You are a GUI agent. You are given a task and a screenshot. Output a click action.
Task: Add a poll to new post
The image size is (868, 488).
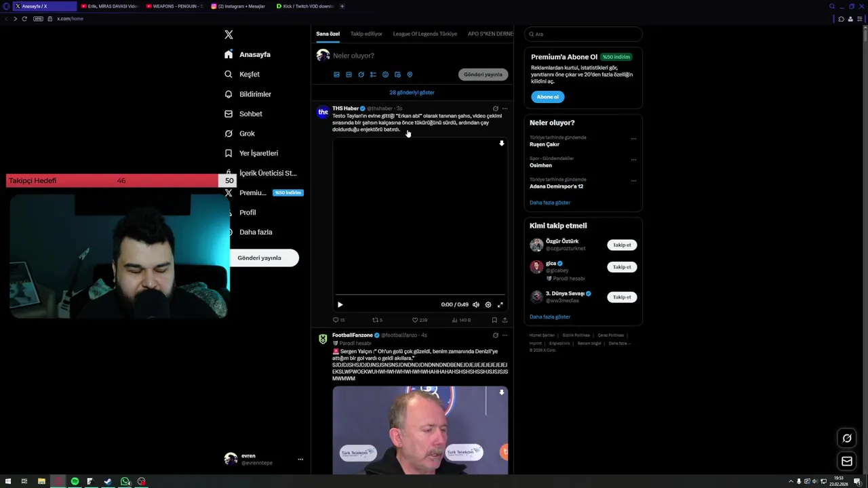pyautogui.click(x=373, y=75)
